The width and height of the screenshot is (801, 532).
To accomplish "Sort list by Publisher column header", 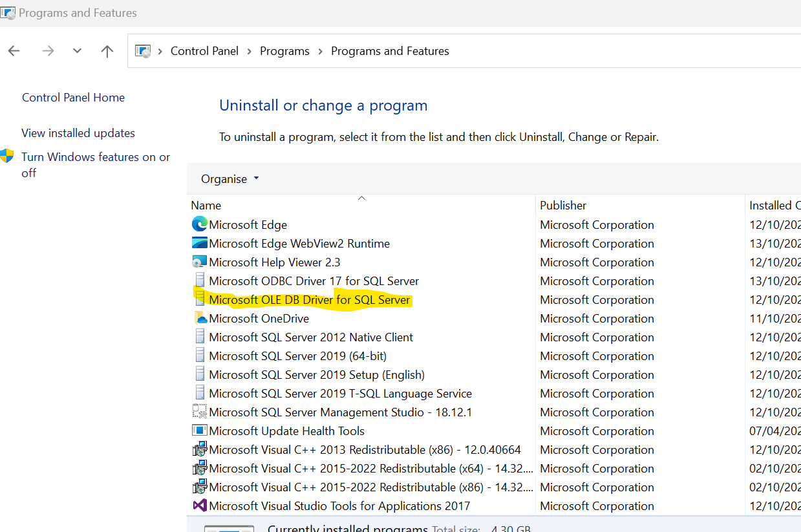I will 640,205.
